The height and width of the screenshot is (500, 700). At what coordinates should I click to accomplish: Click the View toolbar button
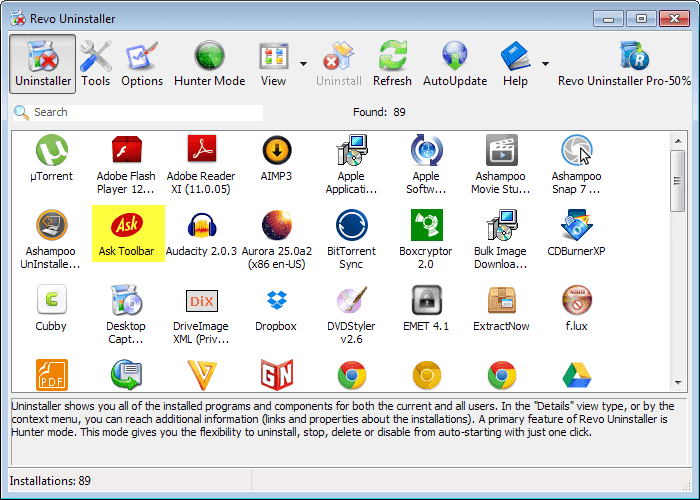click(x=273, y=64)
